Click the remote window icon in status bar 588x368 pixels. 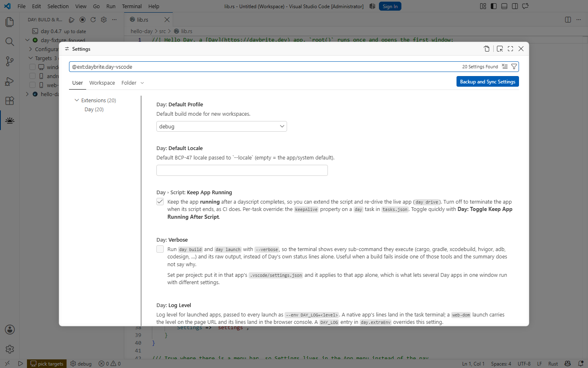[7, 364]
